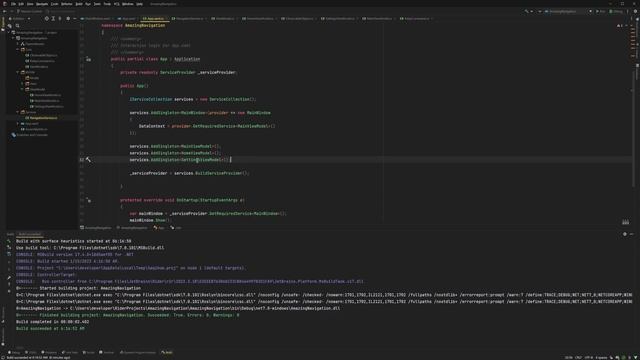640x360 pixels.
Task: Collapse the Services folder
Action: (18, 112)
